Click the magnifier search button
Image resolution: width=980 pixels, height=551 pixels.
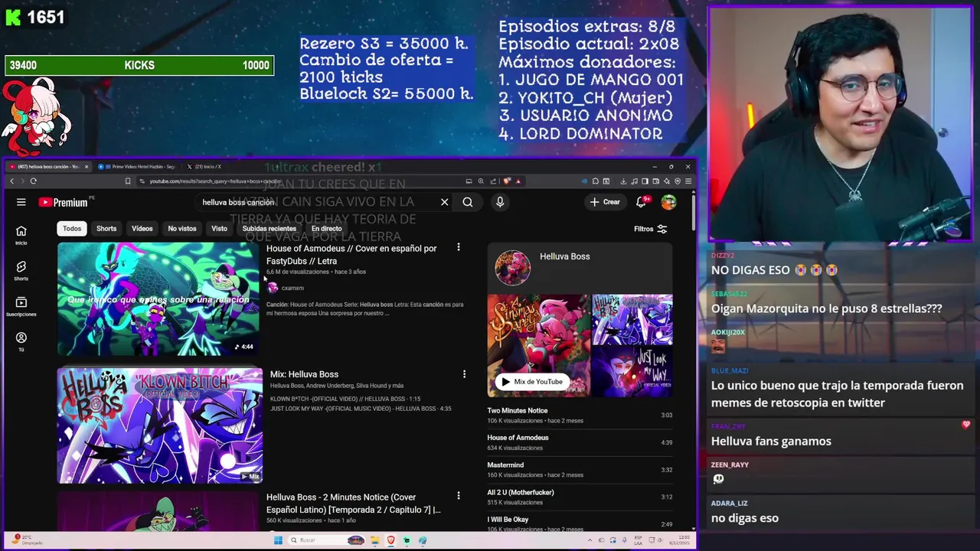(x=468, y=202)
